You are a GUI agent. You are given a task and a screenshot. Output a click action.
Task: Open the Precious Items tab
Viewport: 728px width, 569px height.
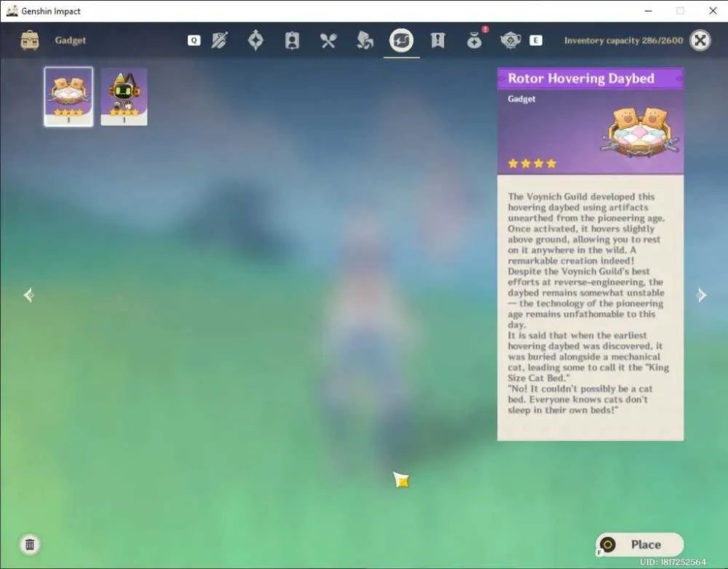(x=474, y=40)
